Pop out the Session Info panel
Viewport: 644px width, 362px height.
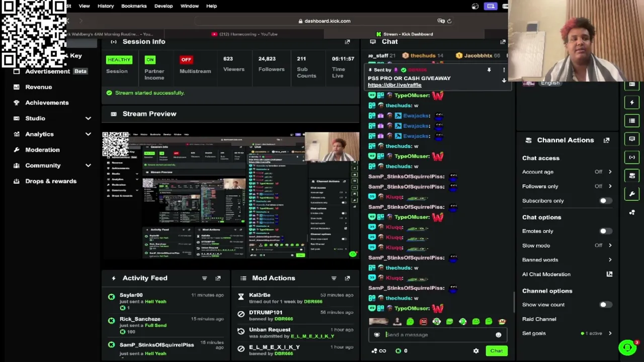(x=347, y=42)
